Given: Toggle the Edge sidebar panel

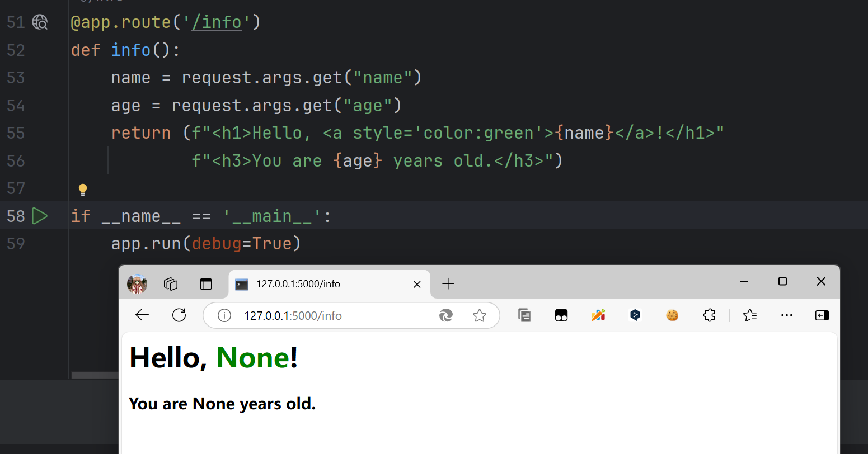Looking at the screenshot, I should (822, 315).
